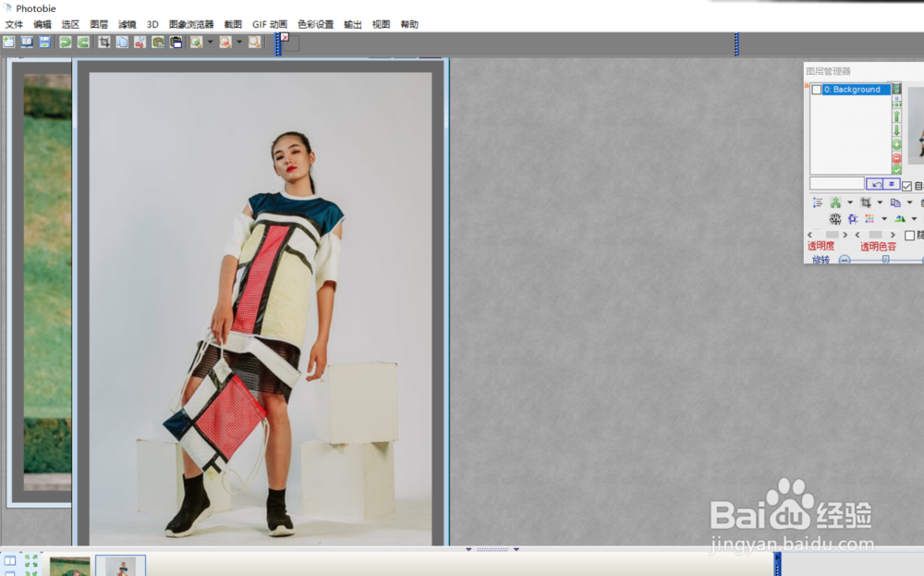The width and height of the screenshot is (924, 576).
Task: Open the 3D menu
Action: pyautogui.click(x=152, y=24)
